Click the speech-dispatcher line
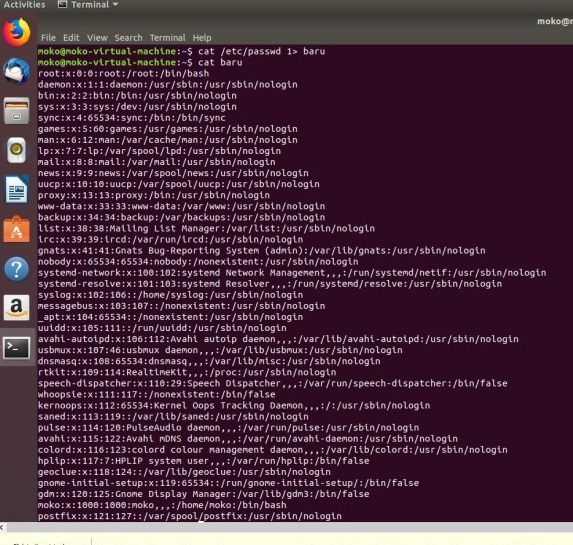This screenshot has width=573, height=545. tap(273, 383)
